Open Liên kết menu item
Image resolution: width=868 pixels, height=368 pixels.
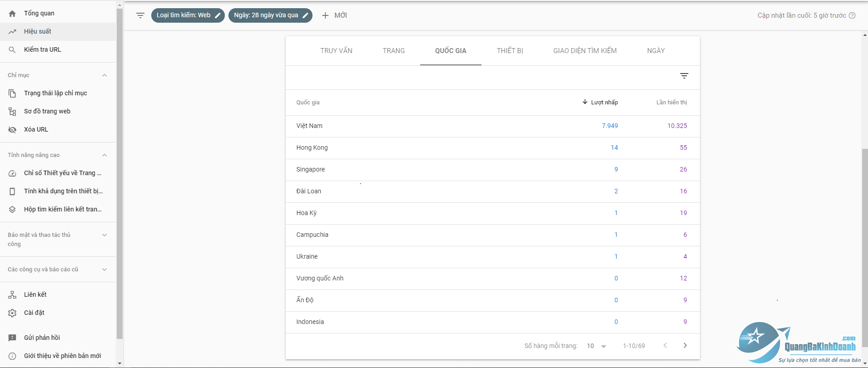tap(58, 294)
